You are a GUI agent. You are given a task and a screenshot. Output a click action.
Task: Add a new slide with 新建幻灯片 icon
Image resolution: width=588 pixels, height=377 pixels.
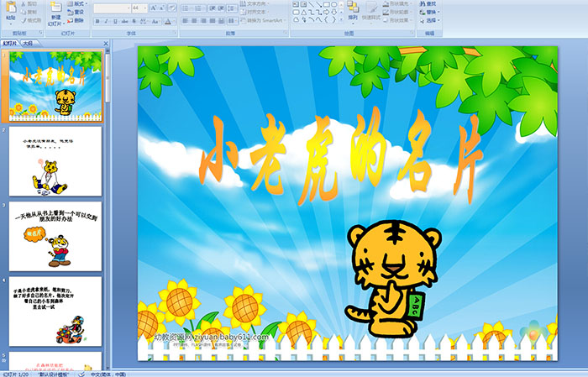[x=55, y=7]
